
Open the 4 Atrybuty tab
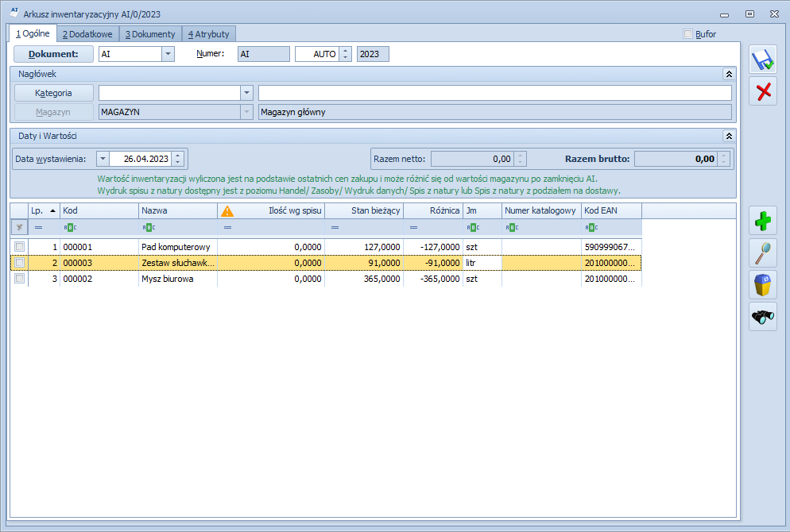pos(209,34)
